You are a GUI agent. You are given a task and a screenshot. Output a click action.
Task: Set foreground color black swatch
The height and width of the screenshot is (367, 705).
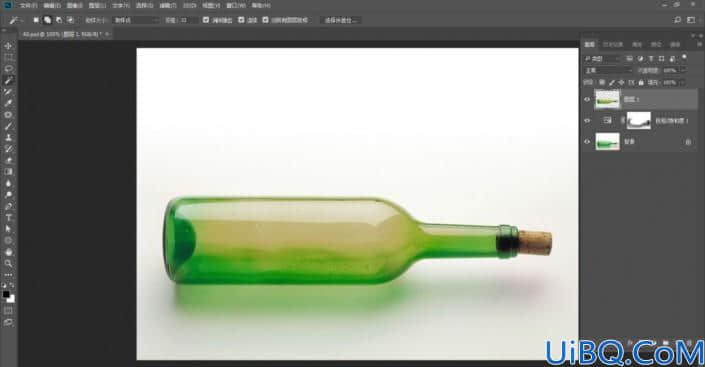tap(6, 294)
